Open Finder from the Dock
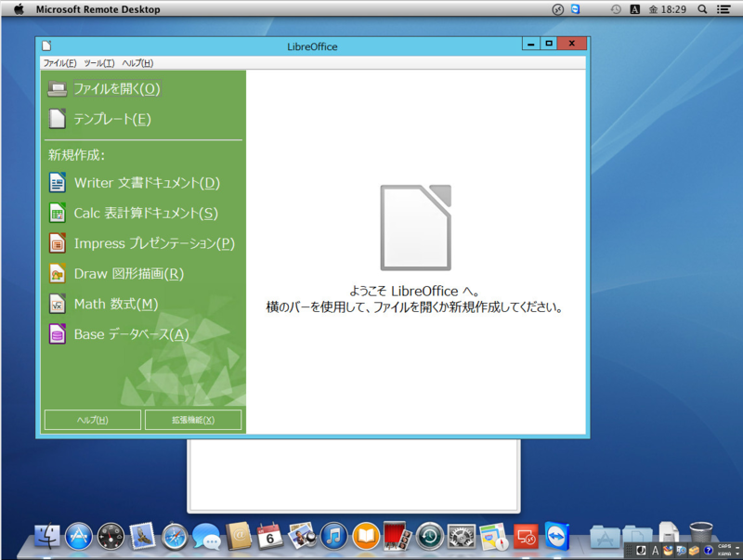The width and height of the screenshot is (743, 560). coord(47,536)
